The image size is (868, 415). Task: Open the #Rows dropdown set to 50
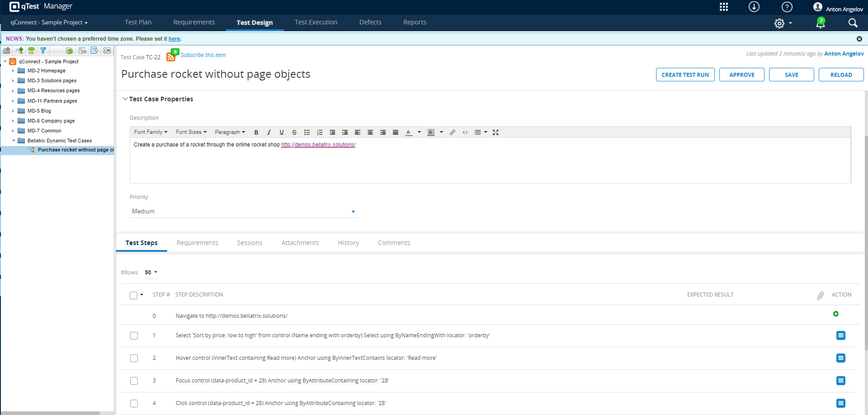tap(150, 272)
